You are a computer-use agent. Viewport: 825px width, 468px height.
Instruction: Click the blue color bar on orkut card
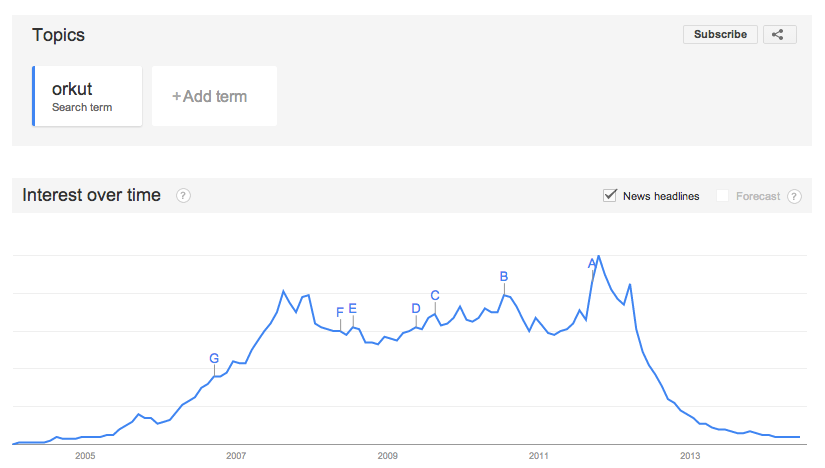coord(34,96)
